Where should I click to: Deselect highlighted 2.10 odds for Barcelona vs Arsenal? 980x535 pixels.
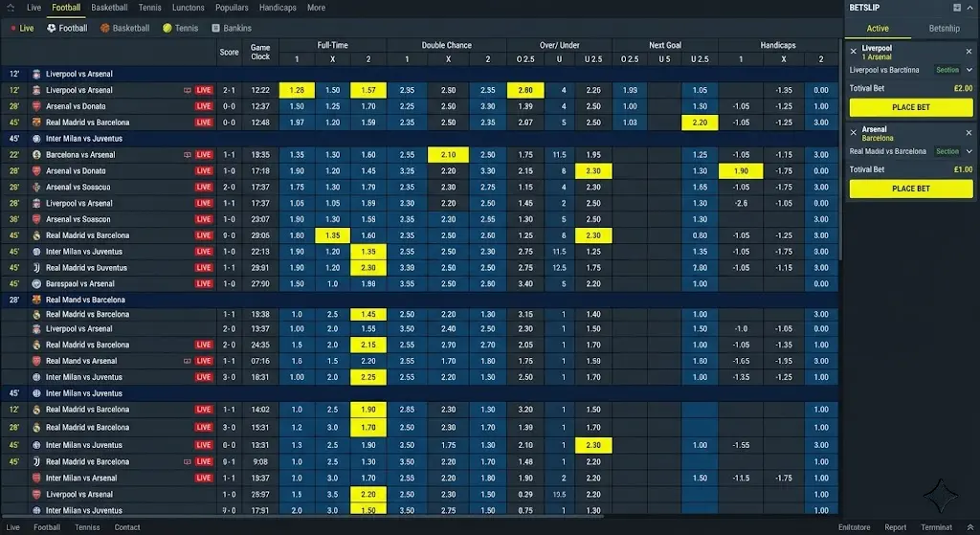pyautogui.click(x=448, y=155)
